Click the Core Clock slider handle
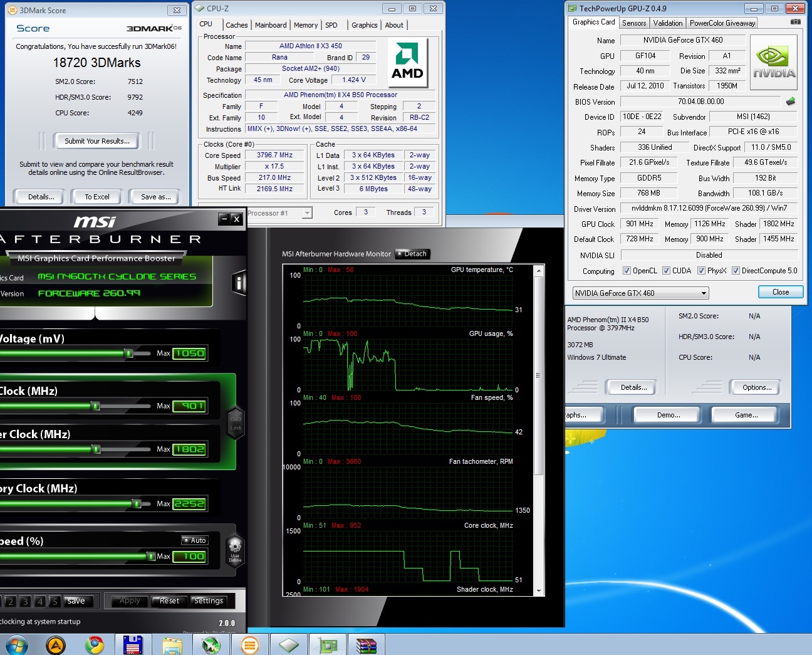Viewport: 812px width, 655px height. (x=96, y=406)
